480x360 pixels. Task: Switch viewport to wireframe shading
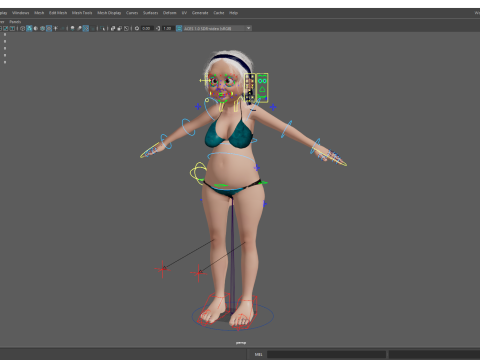tap(22, 28)
